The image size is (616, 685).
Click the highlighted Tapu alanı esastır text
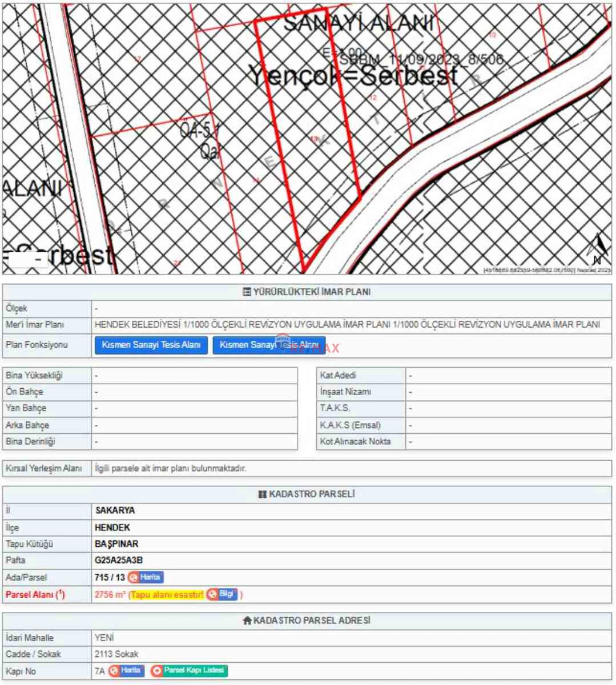(167, 594)
